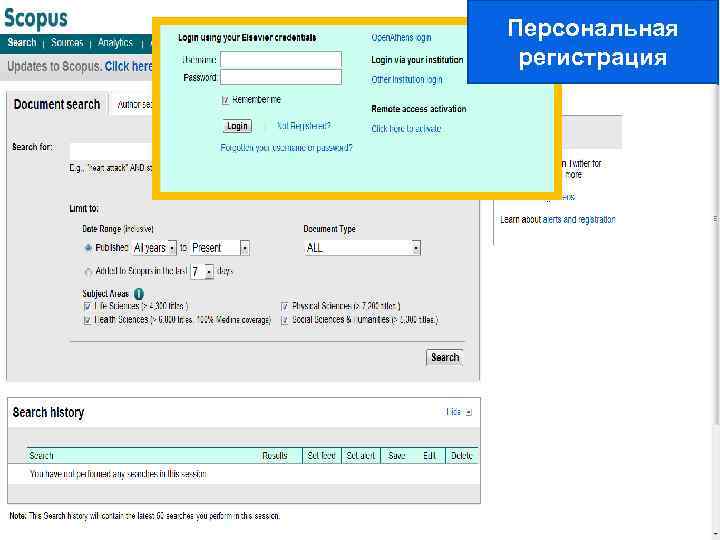720x540 pixels.
Task: Click the Search history heading
Action: [x=49, y=413]
